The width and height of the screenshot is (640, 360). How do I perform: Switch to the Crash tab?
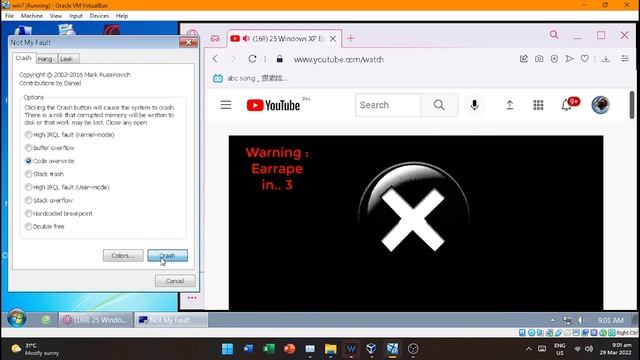pos(23,58)
